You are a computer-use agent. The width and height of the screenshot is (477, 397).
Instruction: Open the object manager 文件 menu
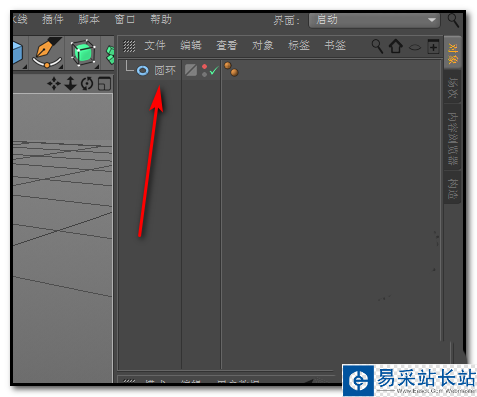point(155,45)
